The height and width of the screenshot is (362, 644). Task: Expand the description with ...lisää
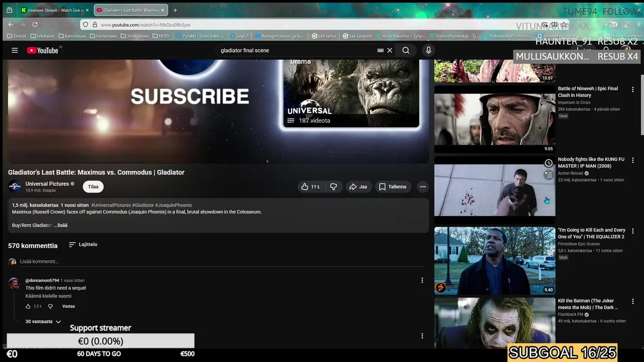coord(61,225)
